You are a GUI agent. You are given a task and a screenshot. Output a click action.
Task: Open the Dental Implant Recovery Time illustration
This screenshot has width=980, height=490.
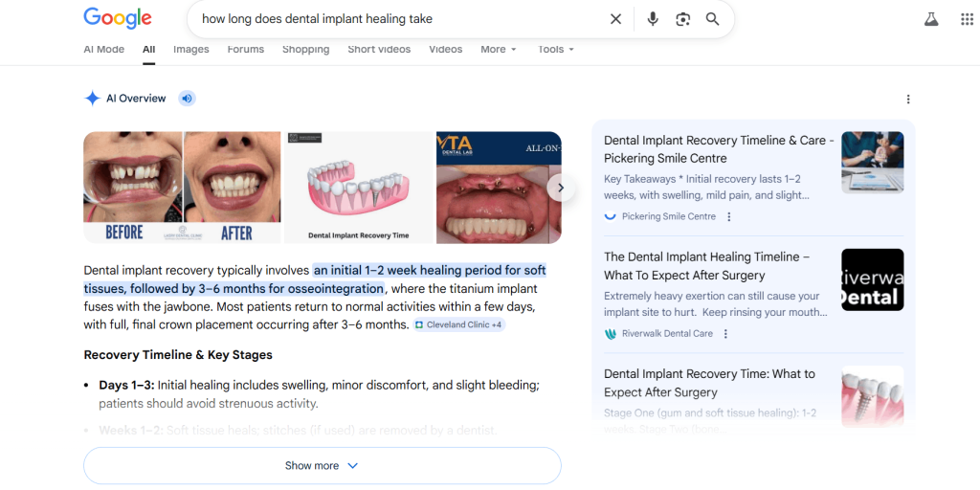pyautogui.click(x=359, y=187)
